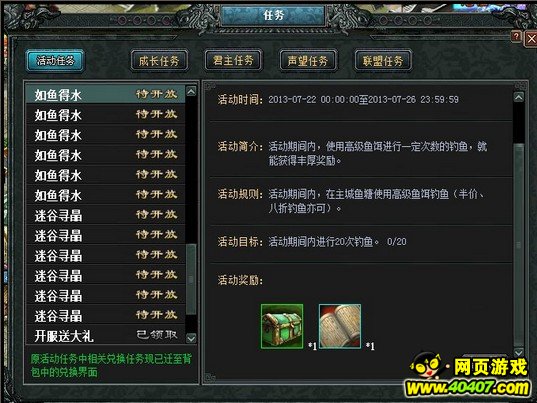Switch to the 声望任务 tab
This screenshot has width=537, height=403.
pos(308,61)
